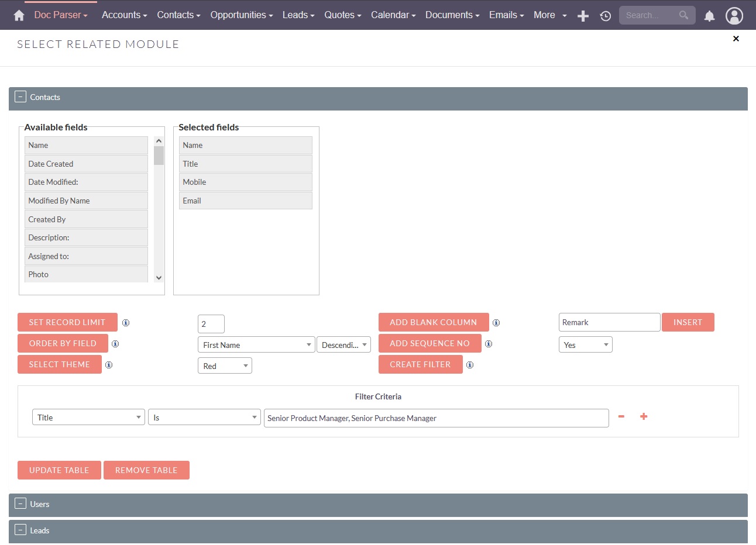Image resolution: width=756 pixels, height=545 pixels.
Task: Open the Red theme dropdown
Action: pos(225,366)
